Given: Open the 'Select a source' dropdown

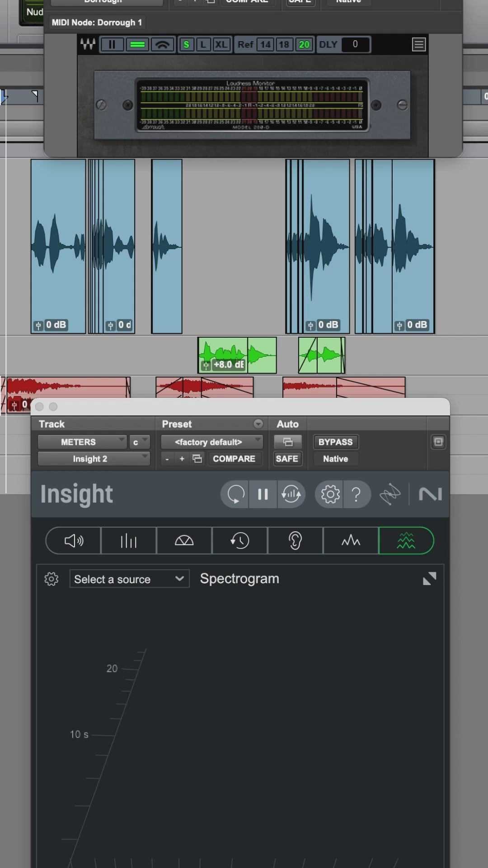Looking at the screenshot, I should [x=129, y=579].
